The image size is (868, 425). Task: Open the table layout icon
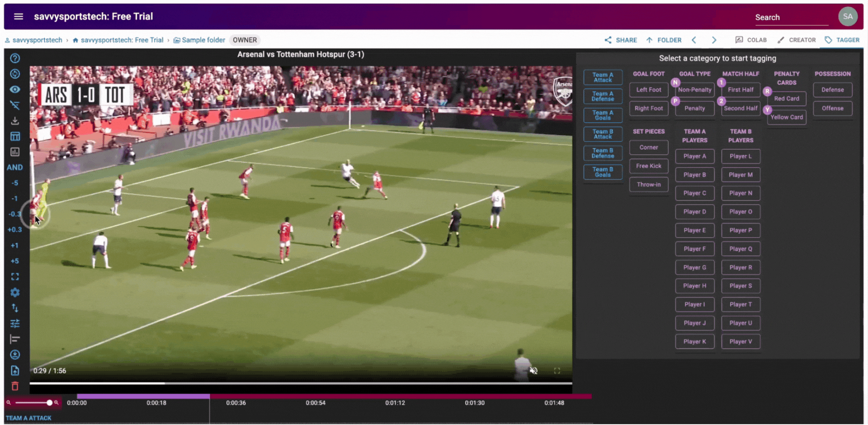[15, 137]
